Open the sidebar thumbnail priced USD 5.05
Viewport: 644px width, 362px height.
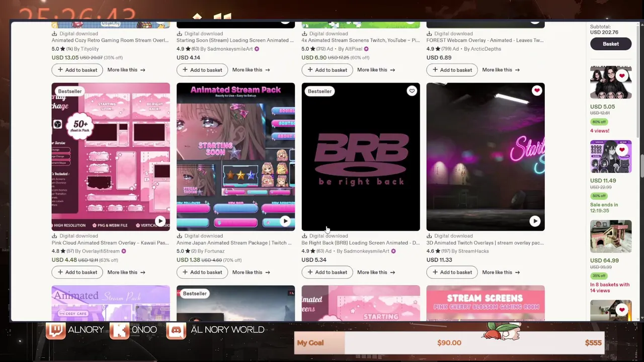611,82
